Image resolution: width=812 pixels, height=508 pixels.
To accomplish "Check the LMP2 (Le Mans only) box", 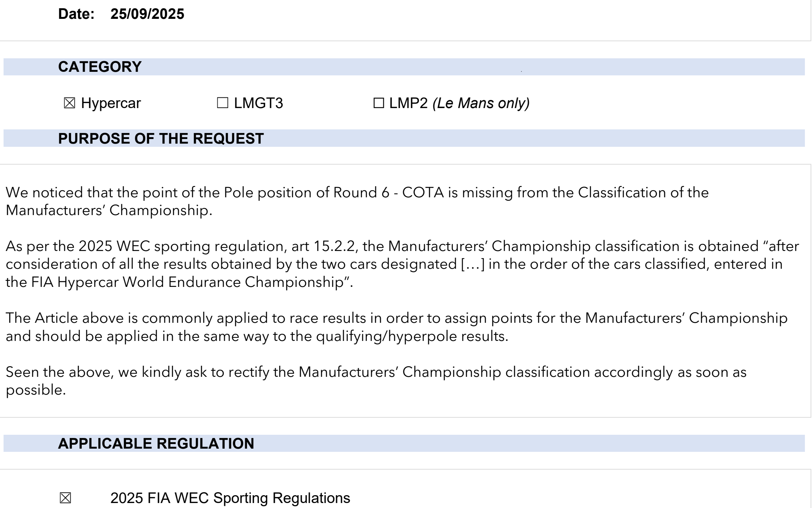I will [379, 103].
